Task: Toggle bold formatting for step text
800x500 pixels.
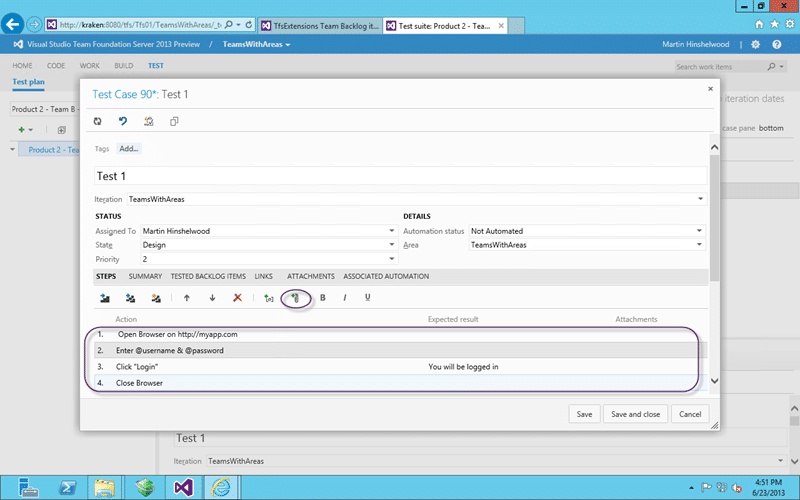Action: [x=322, y=297]
